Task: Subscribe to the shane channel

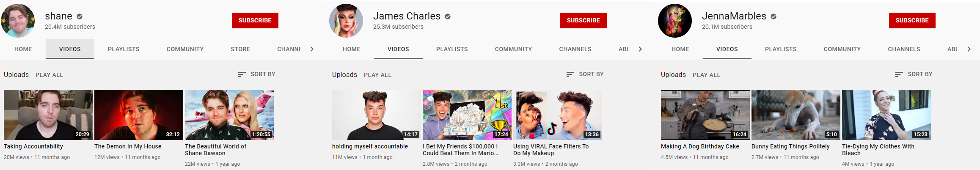Action: click(255, 20)
